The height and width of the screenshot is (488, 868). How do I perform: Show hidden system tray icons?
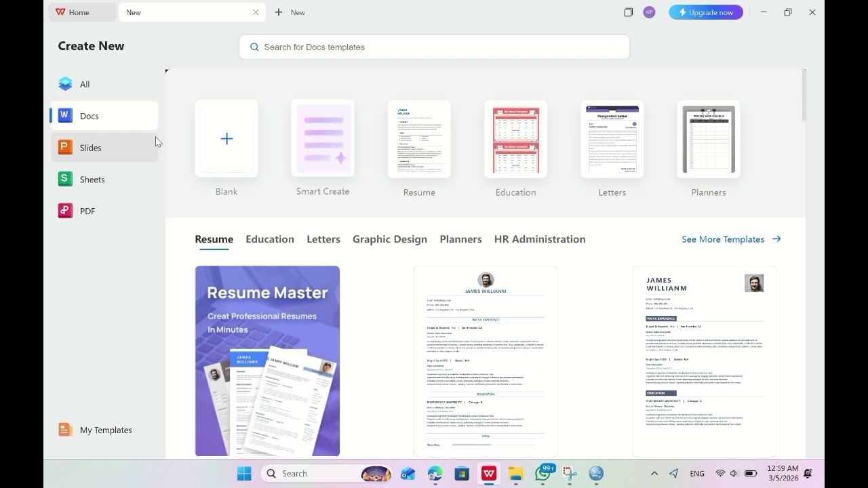[654, 473]
